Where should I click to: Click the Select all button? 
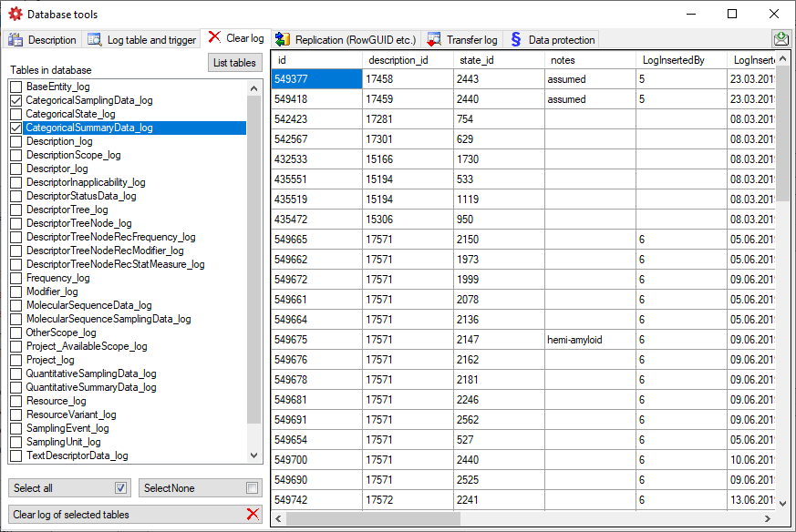coord(69,488)
